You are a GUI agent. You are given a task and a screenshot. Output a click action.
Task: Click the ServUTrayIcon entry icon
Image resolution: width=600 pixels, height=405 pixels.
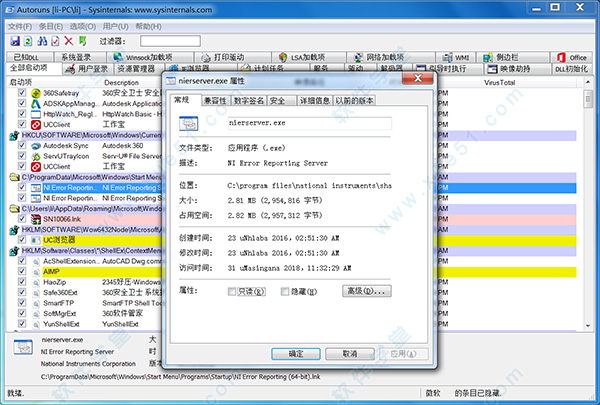click(36, 156)
